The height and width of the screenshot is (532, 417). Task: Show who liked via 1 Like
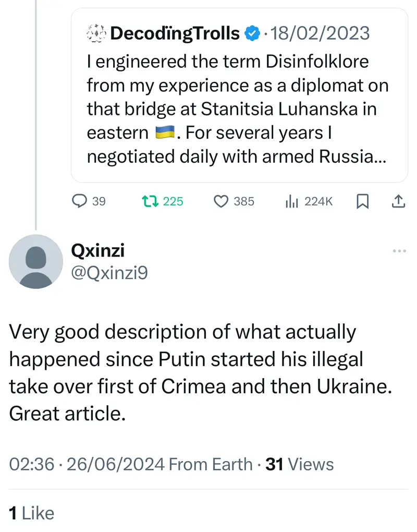pos(32,513)
